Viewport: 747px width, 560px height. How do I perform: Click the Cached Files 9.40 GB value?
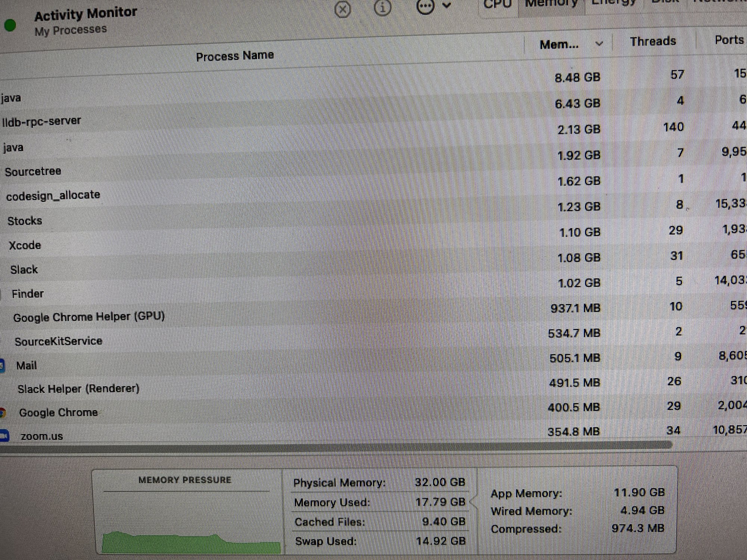pos(444,521)
